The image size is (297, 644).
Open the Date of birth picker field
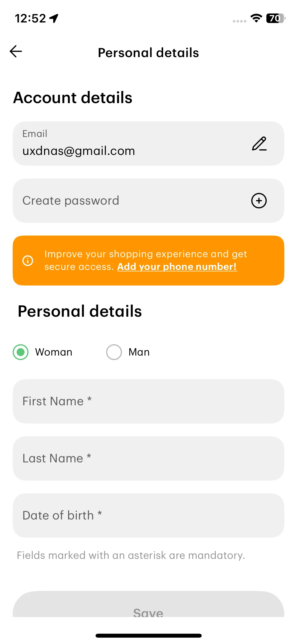point(148,516)
